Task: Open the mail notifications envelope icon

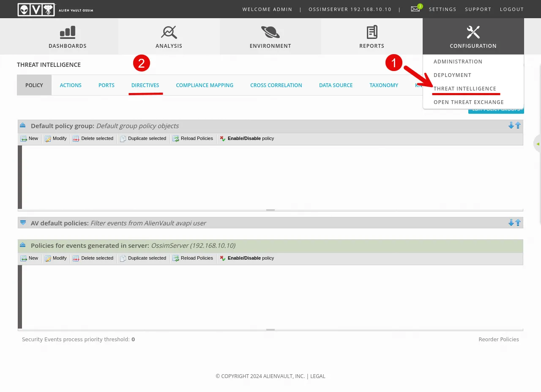Action: click(415, 9)
